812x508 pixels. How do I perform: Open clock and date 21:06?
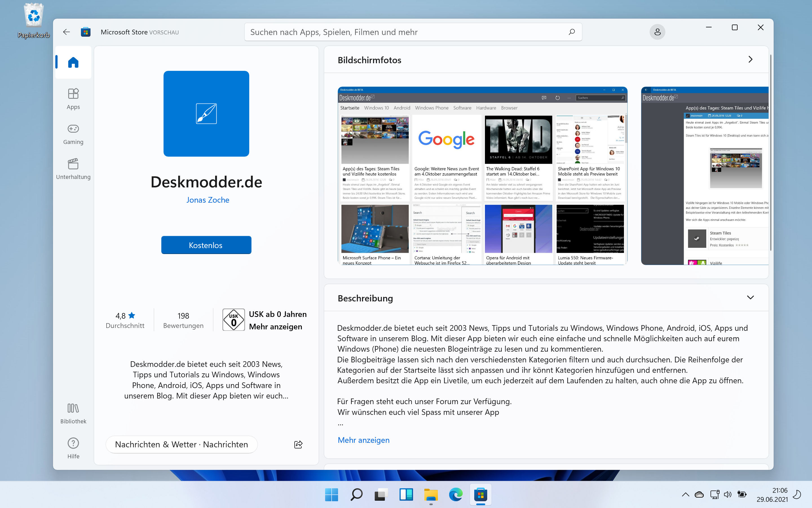772,494
